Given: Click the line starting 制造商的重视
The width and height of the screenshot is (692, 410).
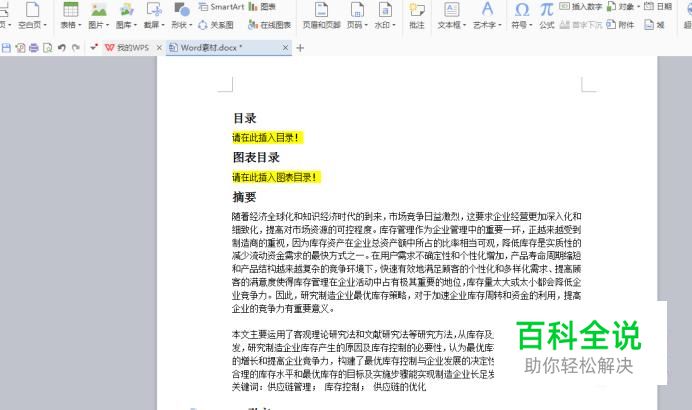Looking at the screenshot, I should (x=406, y=243).
